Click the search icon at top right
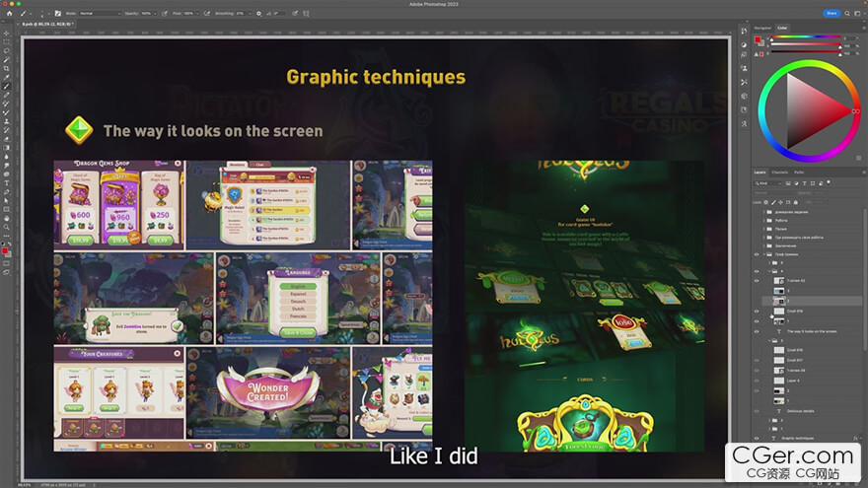 [847, 13]
